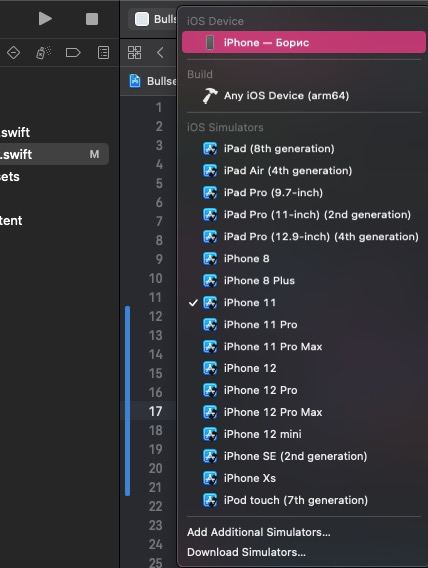Select iPhone 8 Plus simulator
Image resolution: width=428 pixels, height=568 pixels.
304,280
